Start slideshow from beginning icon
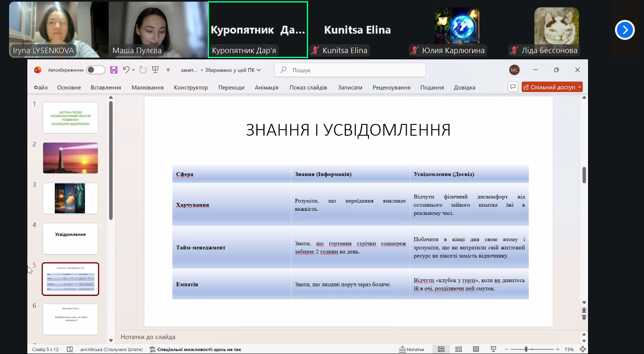This screenshot has height=354, width=644. click(x=156, y=70)
